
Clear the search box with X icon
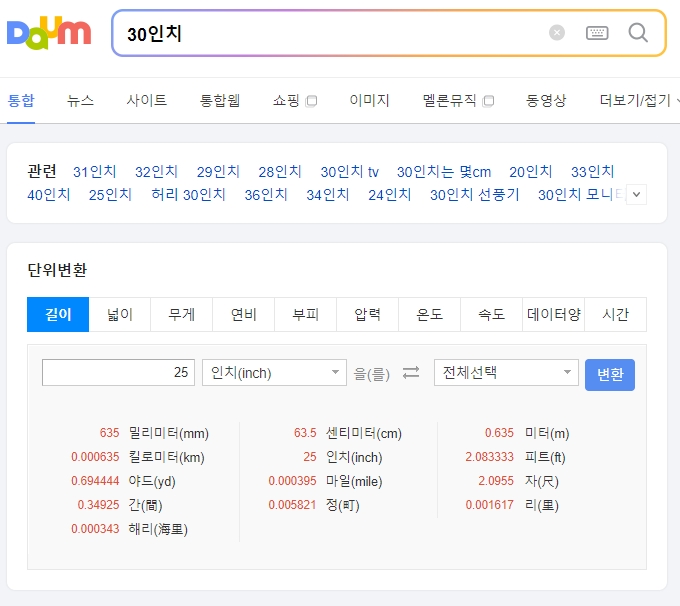tap(557, 33)
